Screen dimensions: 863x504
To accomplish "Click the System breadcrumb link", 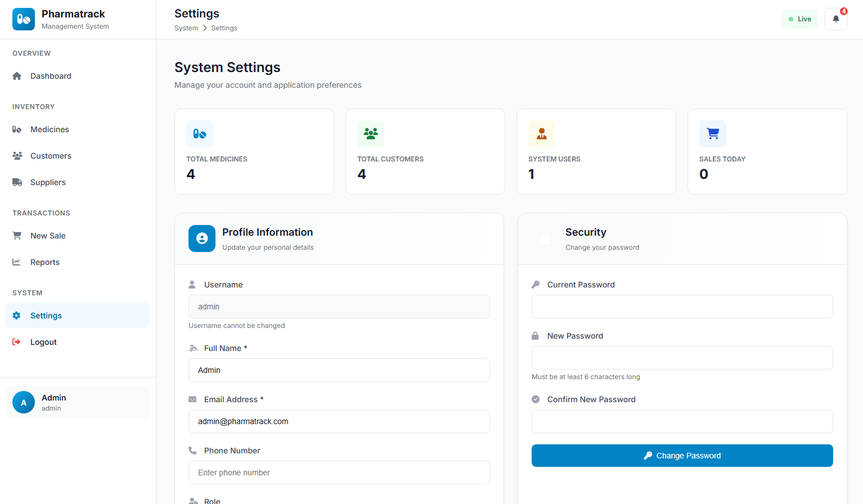I will pos(186,28).
